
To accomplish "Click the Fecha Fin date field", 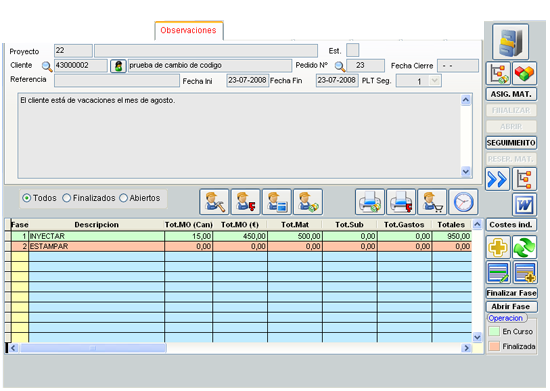I will click(337, 80).
